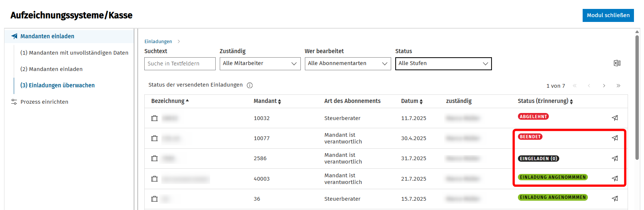Go to first page of results

click(x=575, y=86)
